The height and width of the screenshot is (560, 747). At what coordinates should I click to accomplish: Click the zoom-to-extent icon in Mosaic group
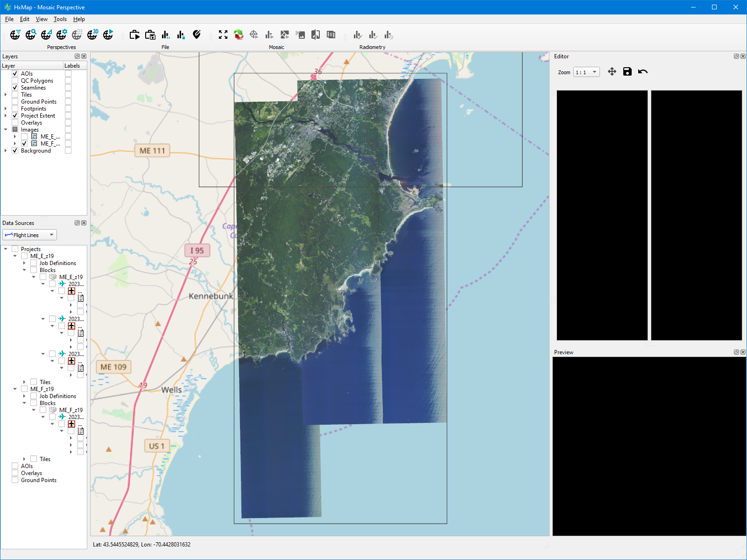tap(223, 35)
